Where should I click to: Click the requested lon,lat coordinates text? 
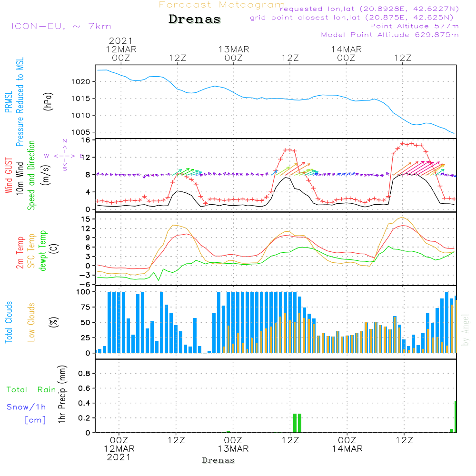coord(369,9)
